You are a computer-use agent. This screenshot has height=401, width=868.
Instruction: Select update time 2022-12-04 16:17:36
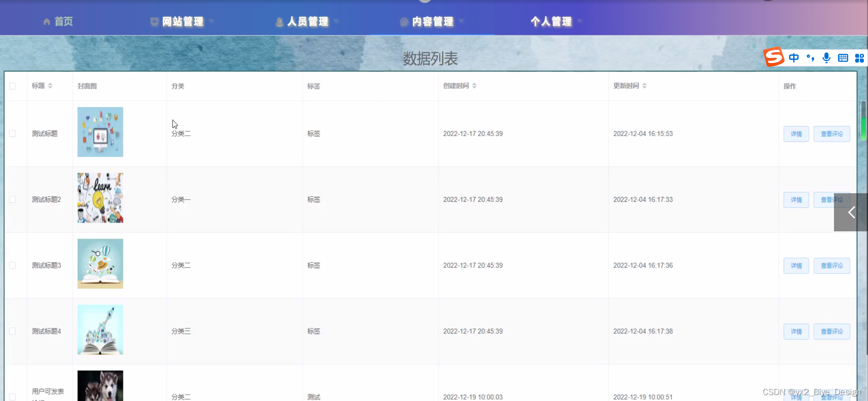(643, 265)
